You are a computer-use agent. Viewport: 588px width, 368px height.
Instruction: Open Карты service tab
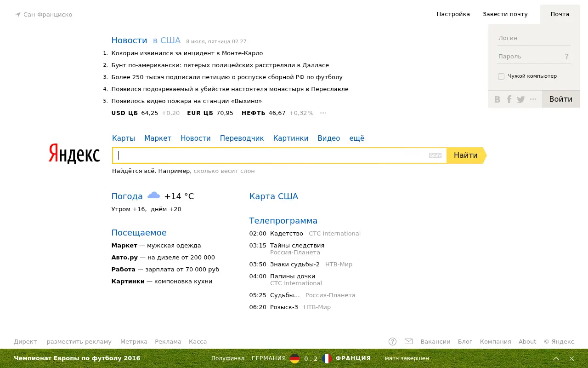coord(124,138)
